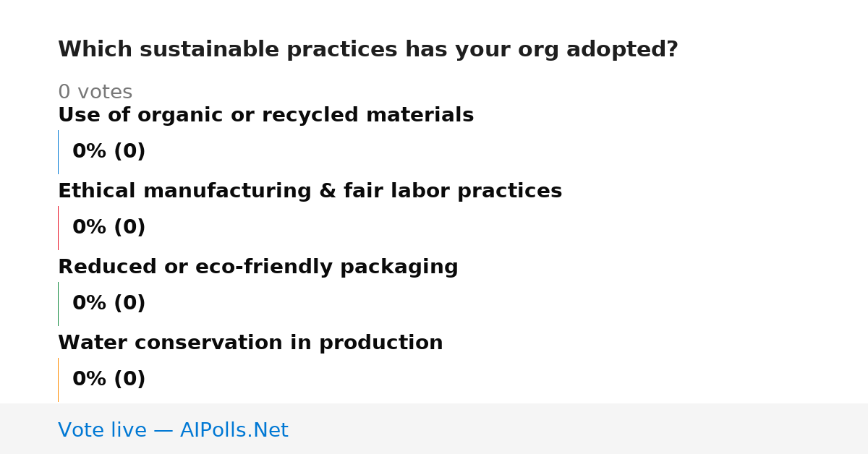Image resolution: width=868 pixels, height=454 pixels.
Task: Click the '(0)' count under ethical manufacturing
Action: click(x=129, y=228)
